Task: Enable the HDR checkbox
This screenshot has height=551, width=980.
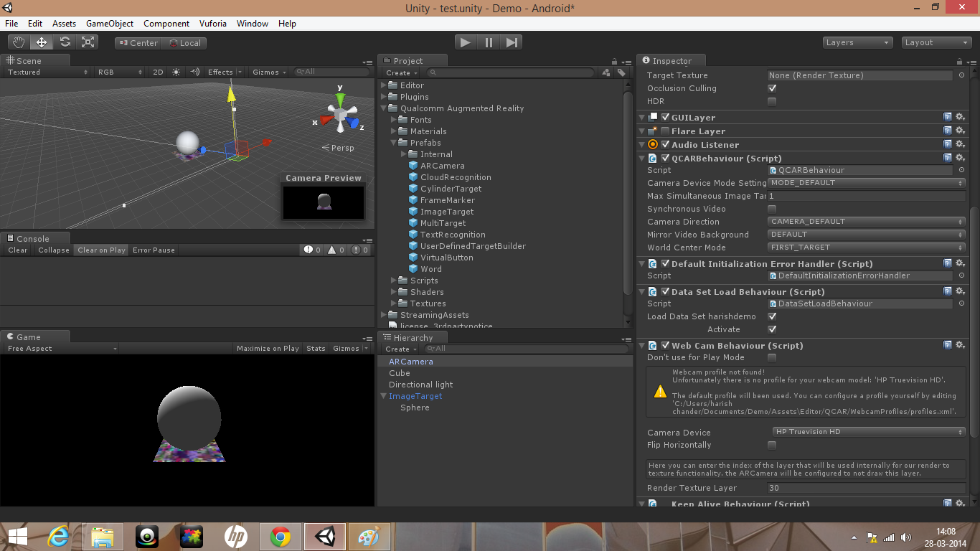Action: [x=772, y=101]
